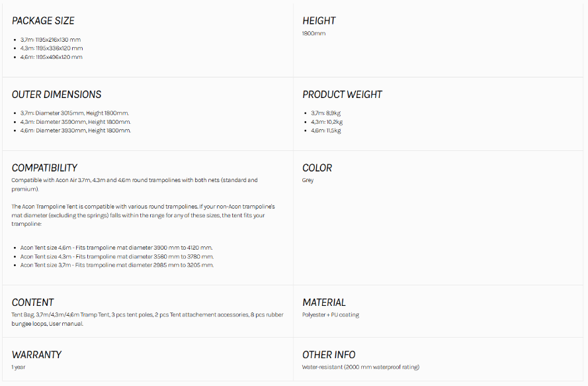Viewport: 588px width, 386px height.
Task: Click the Acon Tent size 3,7m compatibility line
Action: click(116, 265)
